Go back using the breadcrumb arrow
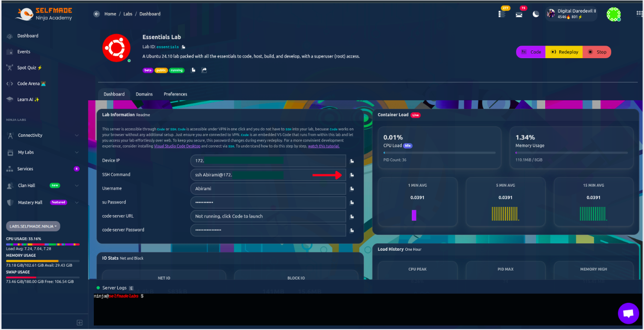Viewport: 644px width, 330px height. click(x=96, y=14)
